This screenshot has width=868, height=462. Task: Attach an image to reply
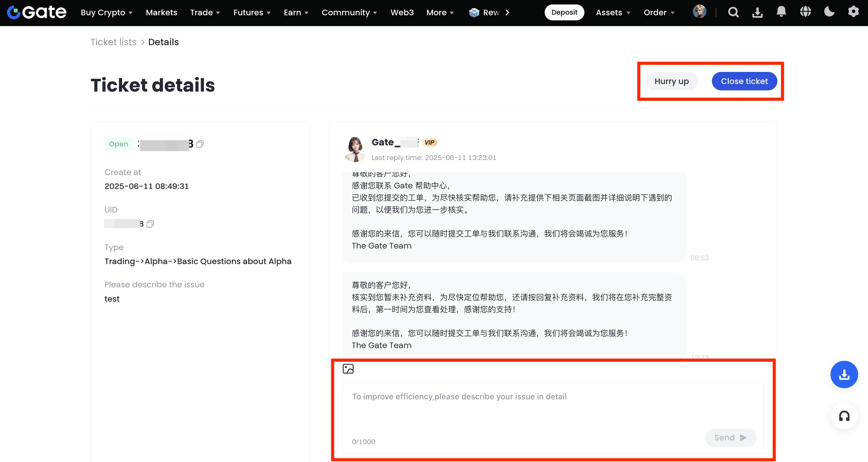[x=348, y=368]
